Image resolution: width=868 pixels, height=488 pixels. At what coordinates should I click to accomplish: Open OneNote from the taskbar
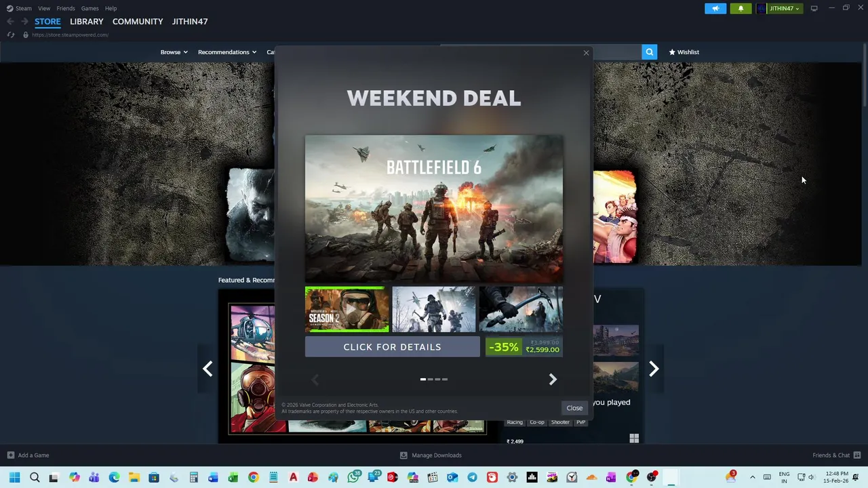click(611, 477)
